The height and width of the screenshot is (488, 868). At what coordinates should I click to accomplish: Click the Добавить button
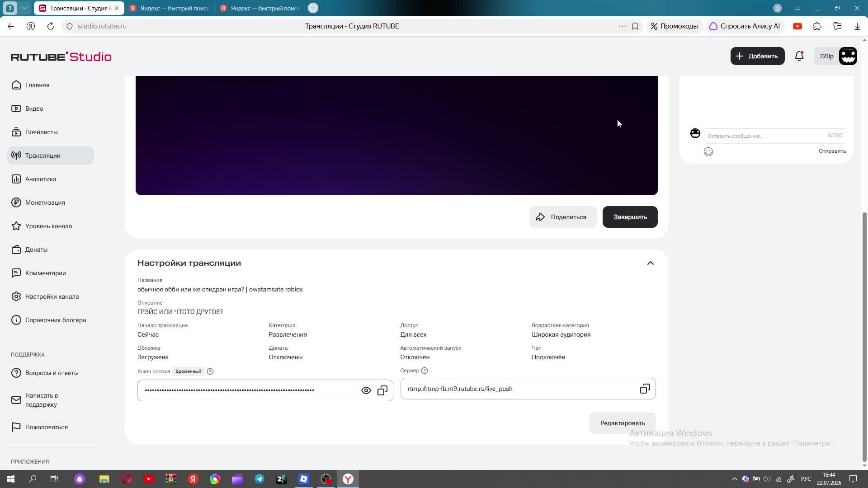[x=758, y=56]
